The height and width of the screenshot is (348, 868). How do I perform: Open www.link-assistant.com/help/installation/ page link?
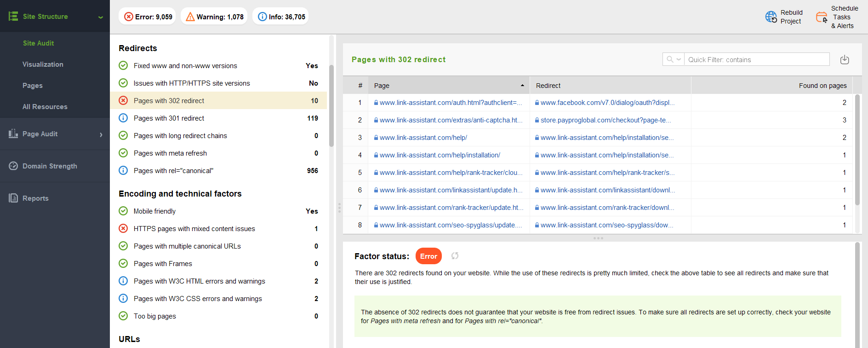tap(440, 155)
